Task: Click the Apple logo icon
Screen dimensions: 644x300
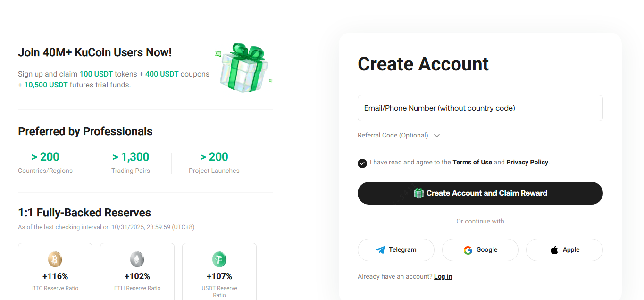Action: point(554,250)
